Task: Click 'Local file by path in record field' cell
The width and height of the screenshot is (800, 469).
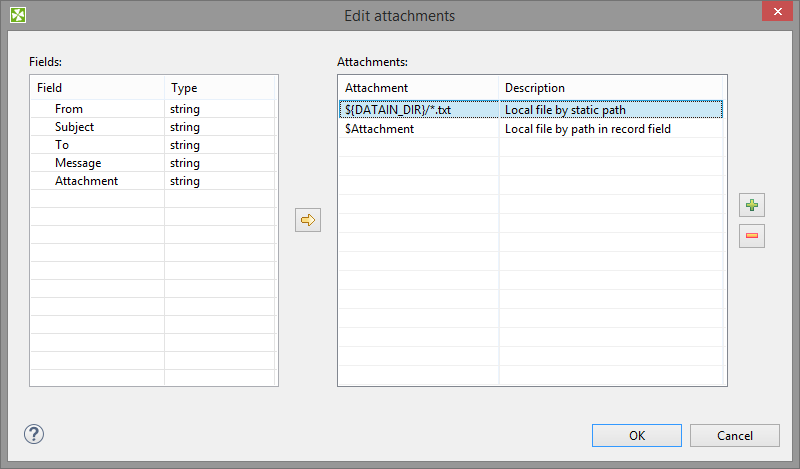Action: [x=588, y=128]
